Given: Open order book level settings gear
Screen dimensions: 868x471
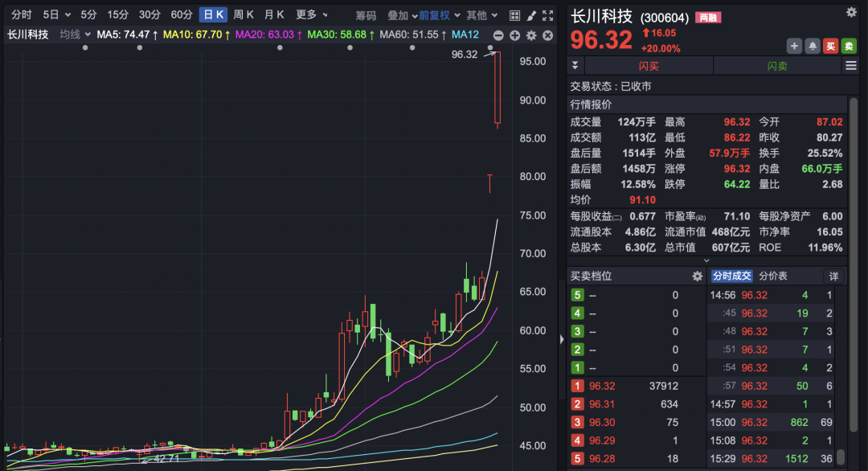Looking at the screenshot, I should pyautogui.click(x=698, y=276).
